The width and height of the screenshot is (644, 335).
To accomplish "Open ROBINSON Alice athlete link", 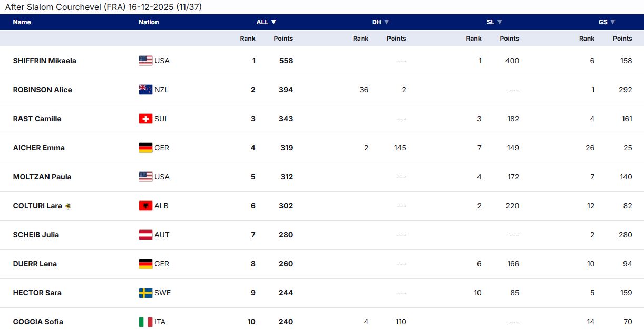I will pyautogui.click(x=43, y=90).
